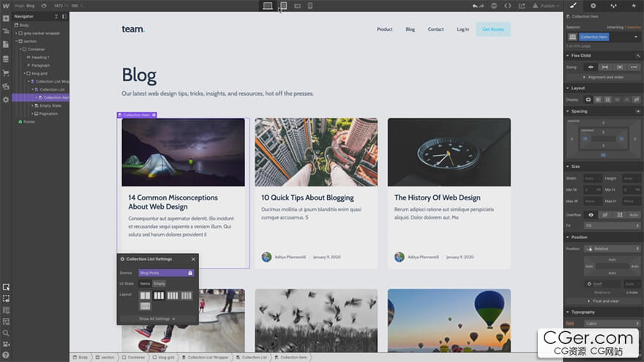
Task: Select Empty UI state
Action: (x=160, y=284)
